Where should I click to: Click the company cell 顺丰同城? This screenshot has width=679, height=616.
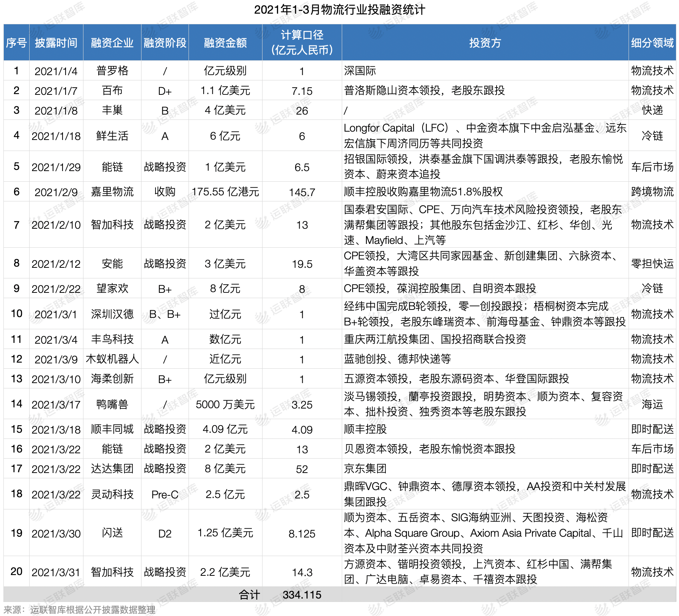coord(112,429)
